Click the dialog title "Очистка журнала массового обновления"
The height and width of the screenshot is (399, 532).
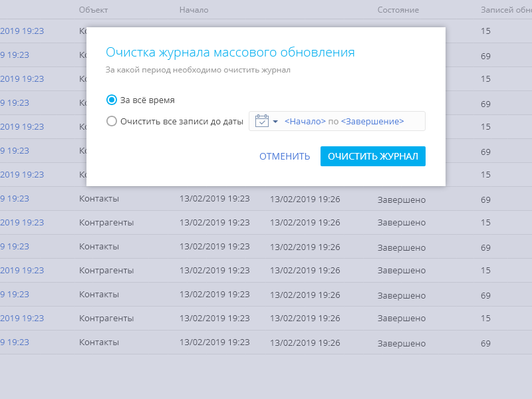click(230, 53)
